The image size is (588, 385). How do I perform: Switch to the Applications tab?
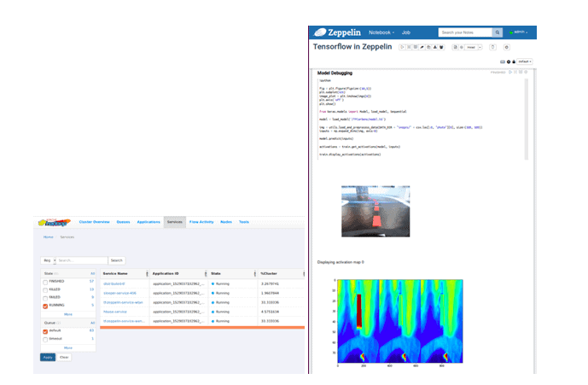pyautogui.click(x=149, y=222)
